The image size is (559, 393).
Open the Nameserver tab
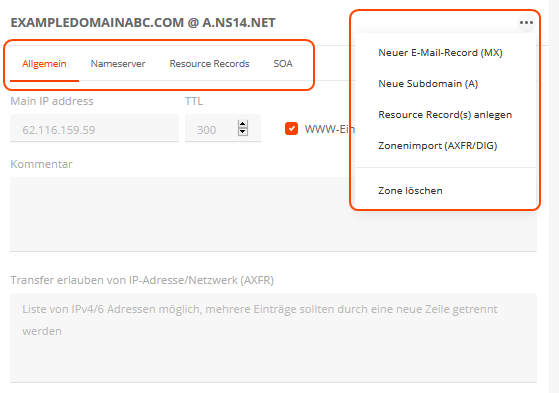118,63
